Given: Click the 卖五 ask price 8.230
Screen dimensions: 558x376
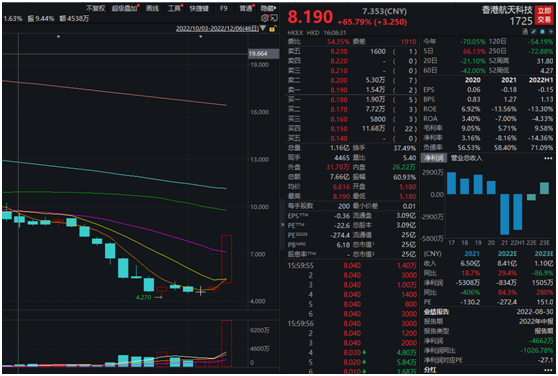Looking at the screenshot, I should 338,52.
